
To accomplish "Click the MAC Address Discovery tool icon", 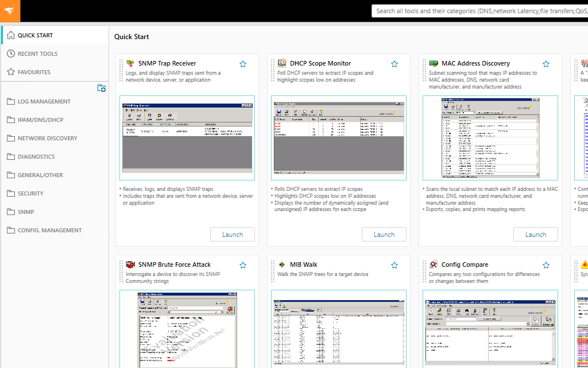I will click(432, 63).
